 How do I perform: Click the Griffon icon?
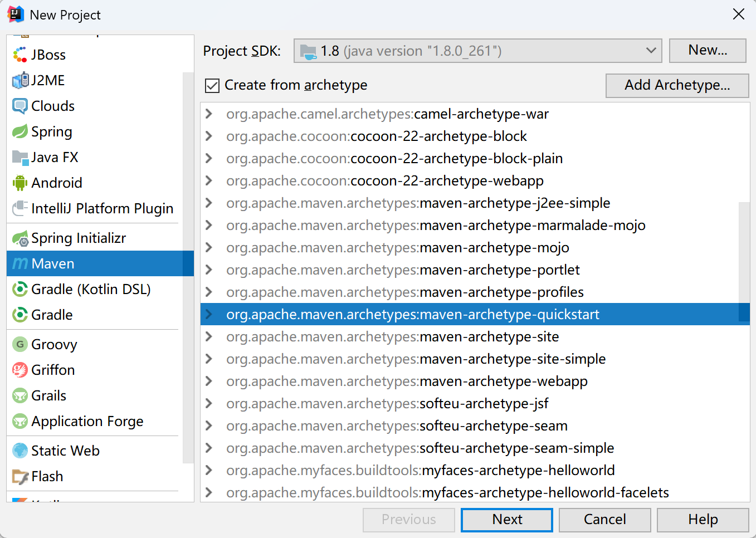pos(20,370)
